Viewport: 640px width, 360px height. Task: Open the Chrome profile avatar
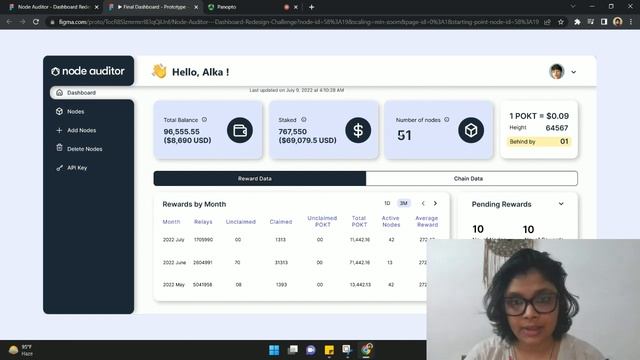point(618,22)
